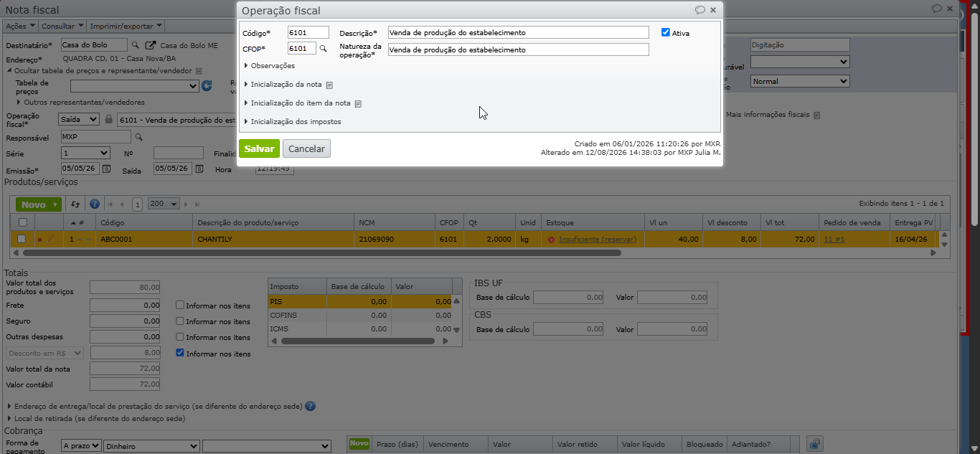Open the Dinheiro payment method dropdown

pyautogui.click(x=151, y=446)
